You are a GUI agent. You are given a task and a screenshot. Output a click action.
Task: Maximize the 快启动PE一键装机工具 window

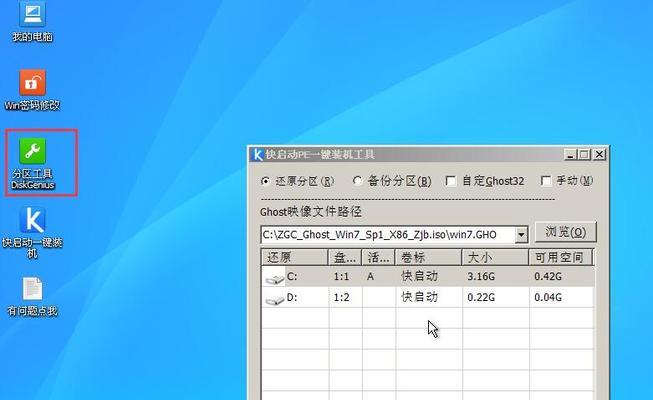click(x=584, y=155)
